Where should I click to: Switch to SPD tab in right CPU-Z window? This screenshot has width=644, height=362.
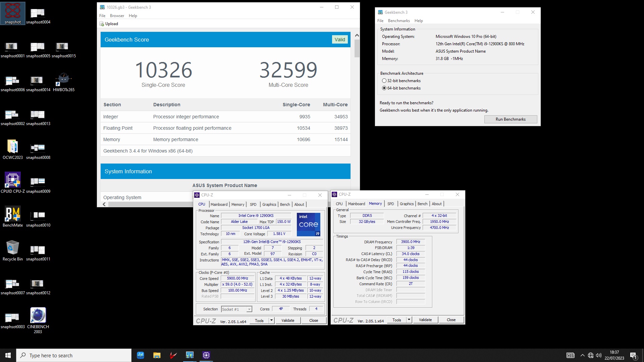390,204
